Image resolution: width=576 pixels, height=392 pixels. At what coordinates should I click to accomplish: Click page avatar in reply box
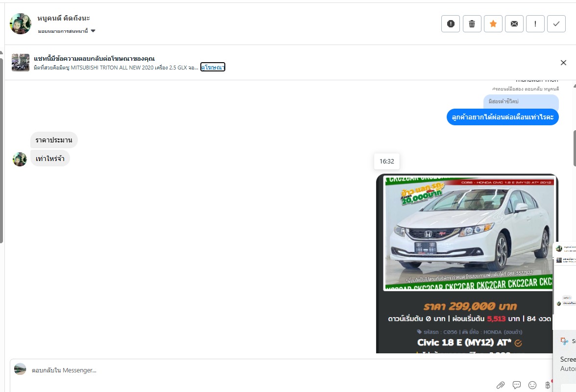click(x=20, y=369)
